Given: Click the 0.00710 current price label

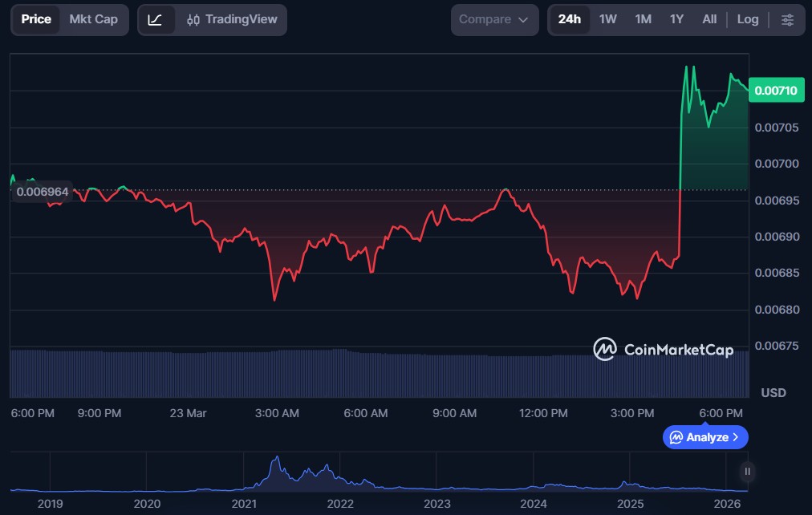Looking at the screenshot, I should click(775, 91).
